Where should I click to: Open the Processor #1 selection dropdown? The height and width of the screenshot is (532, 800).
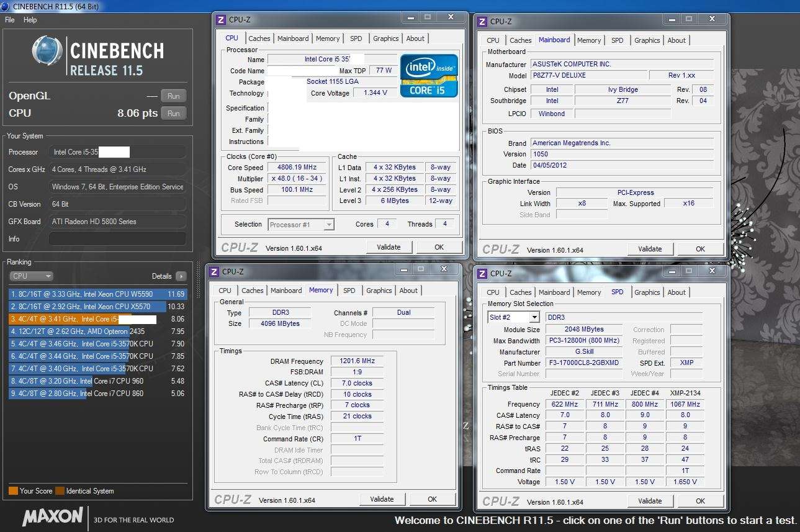(x=301, y=225)
